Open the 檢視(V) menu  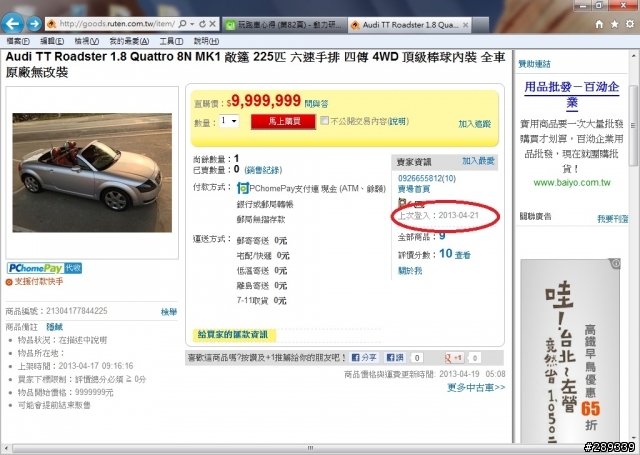(87, 41)
